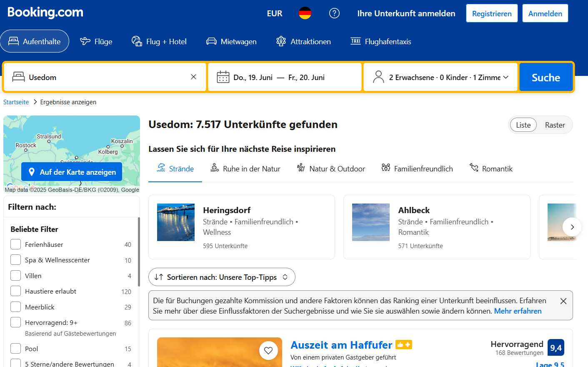Open date picker via calendar icon

tap(223, 77)
